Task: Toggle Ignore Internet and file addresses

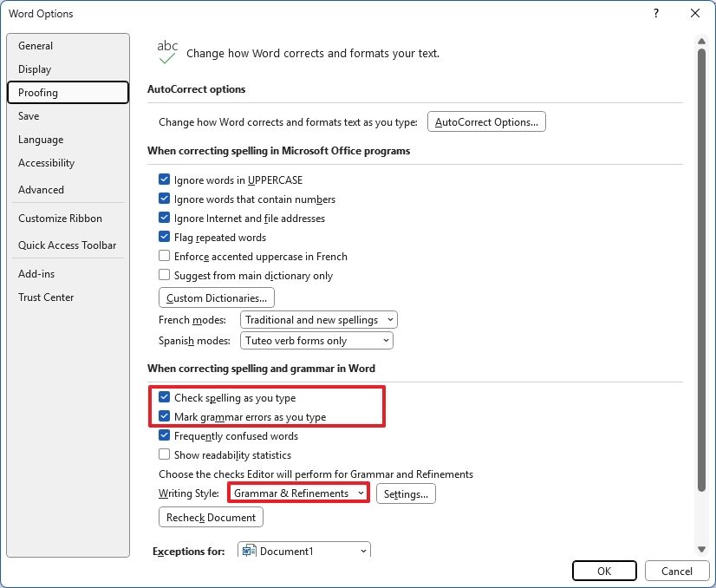Action: click(165, 218)
